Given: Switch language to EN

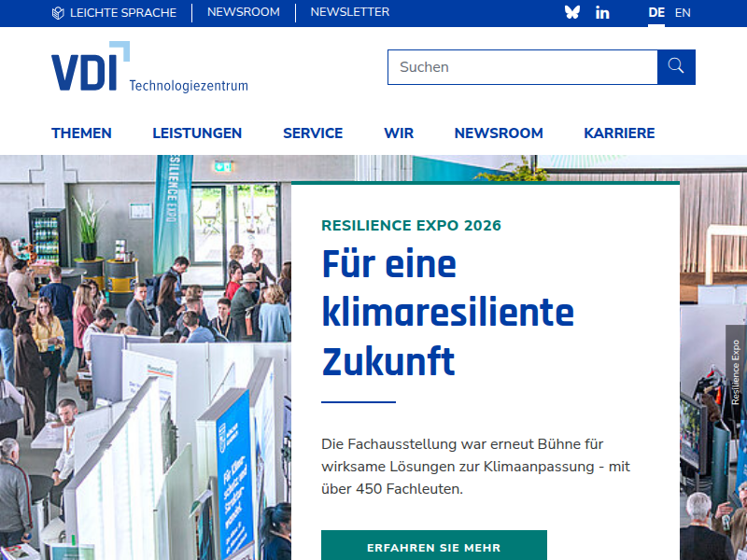Looking at the screenshot, I should [683, 13].
